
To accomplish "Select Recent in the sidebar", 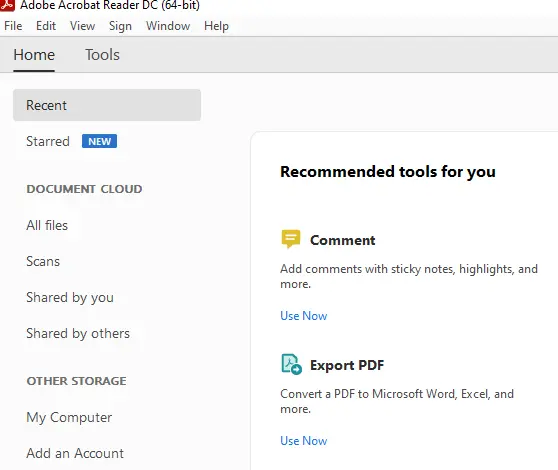I will [x=107, y=105].
